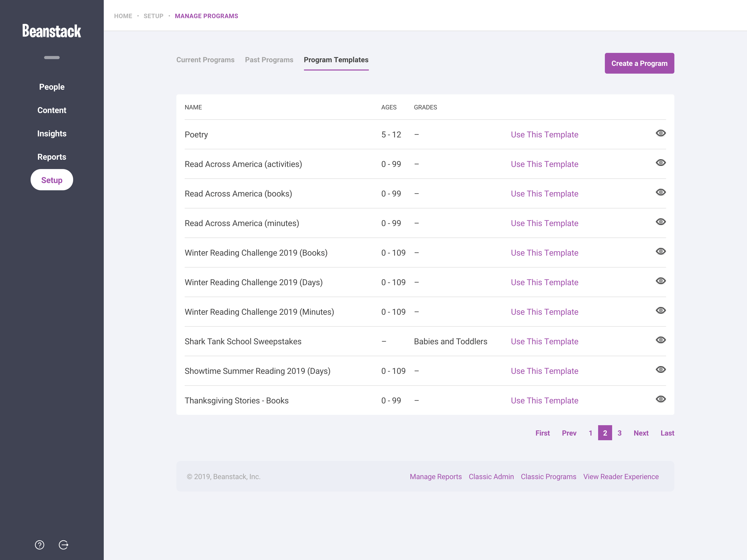
Task: Open page 3 in pagination
Action: click(x=619, y=433)
